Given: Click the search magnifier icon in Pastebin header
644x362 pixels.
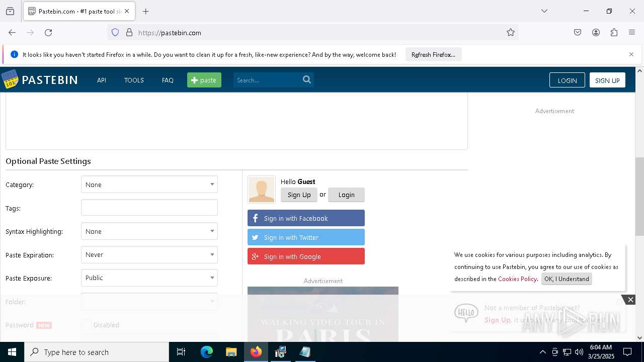Looking at the screenshot, I should tap(307, 79).
